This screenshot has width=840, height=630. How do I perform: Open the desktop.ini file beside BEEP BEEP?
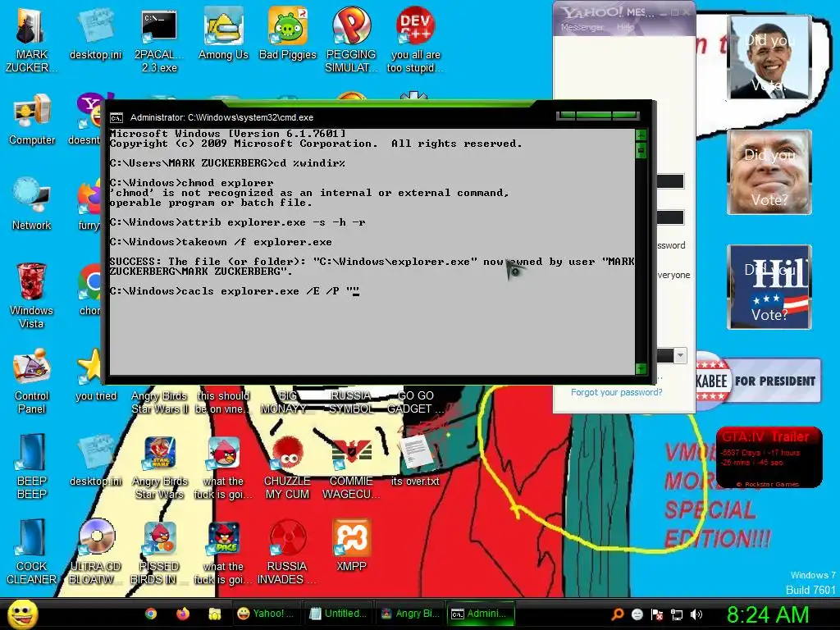click(x=96, y=460)
